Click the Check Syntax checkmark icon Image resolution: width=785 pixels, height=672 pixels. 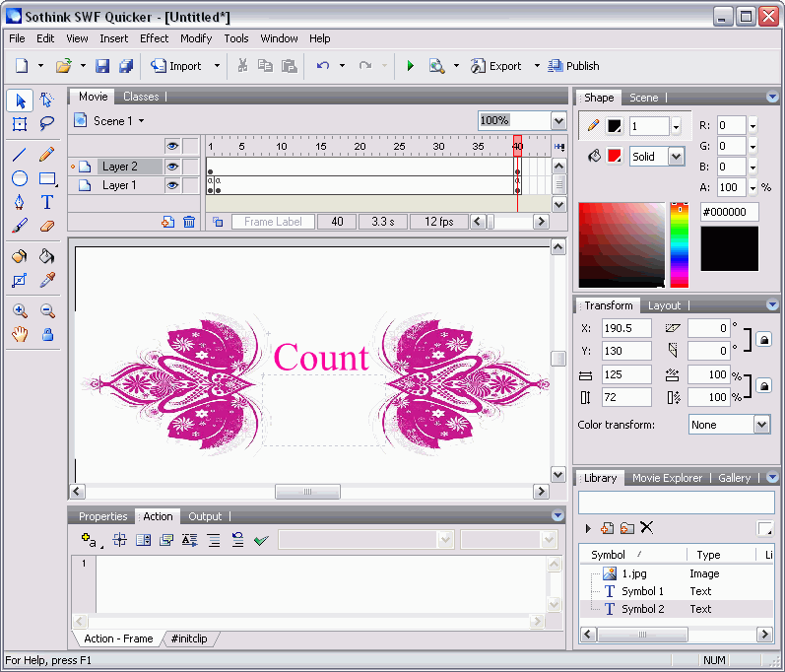point(261,540)
